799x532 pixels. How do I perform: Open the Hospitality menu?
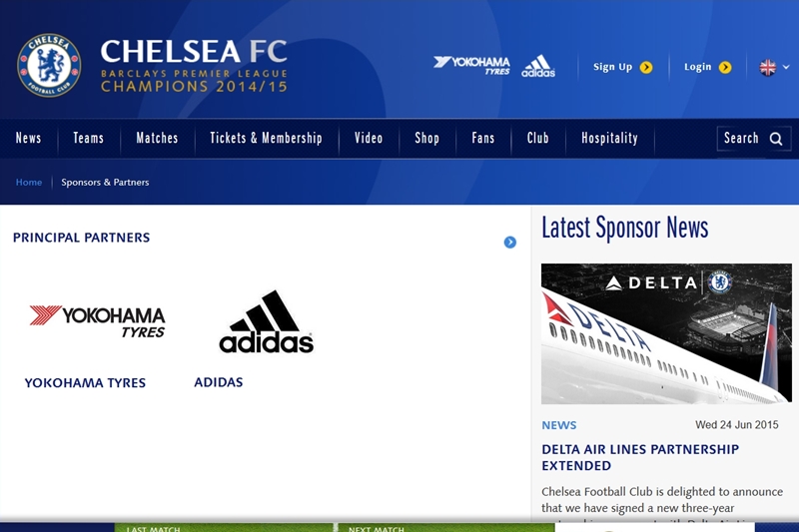(609, 139)
